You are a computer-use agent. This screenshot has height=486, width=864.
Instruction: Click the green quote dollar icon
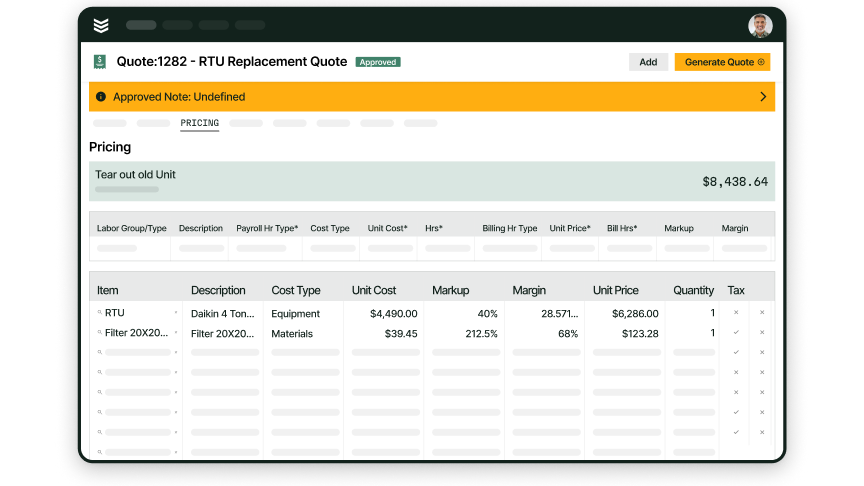(x=100, y=62)
